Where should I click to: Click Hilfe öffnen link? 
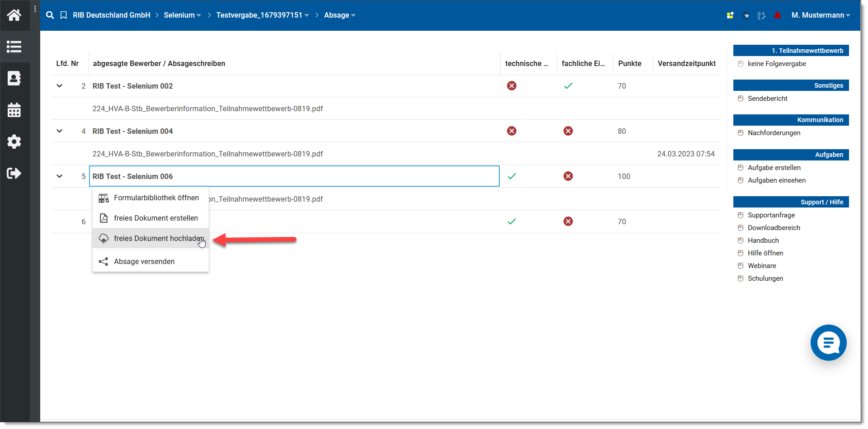click(765, 253)
